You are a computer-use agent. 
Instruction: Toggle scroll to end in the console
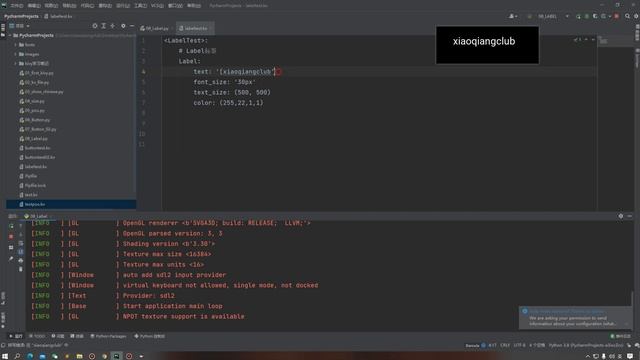click(21, 252)
